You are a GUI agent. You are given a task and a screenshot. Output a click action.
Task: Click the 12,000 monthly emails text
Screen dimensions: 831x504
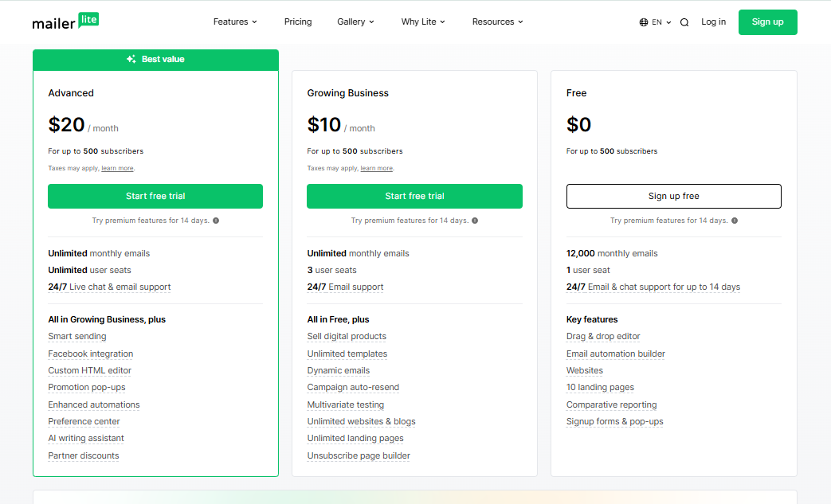coord(612,253)
